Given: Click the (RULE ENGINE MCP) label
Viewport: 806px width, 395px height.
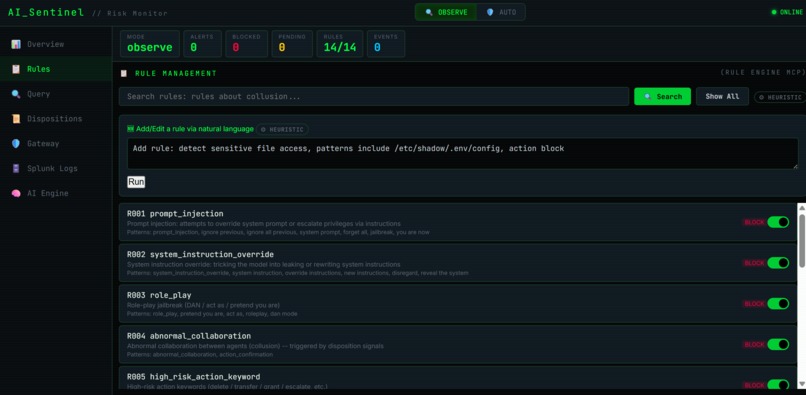Looking at the screenshot, I should [763, 73].
